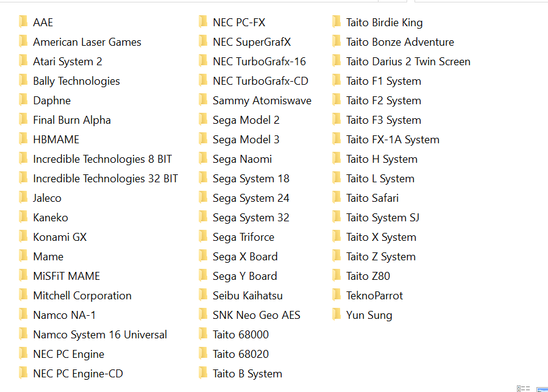548x392 pixels.
Task: Select Incredible Technologies 32 BIT folder name
Action: [x=105, y=179]
